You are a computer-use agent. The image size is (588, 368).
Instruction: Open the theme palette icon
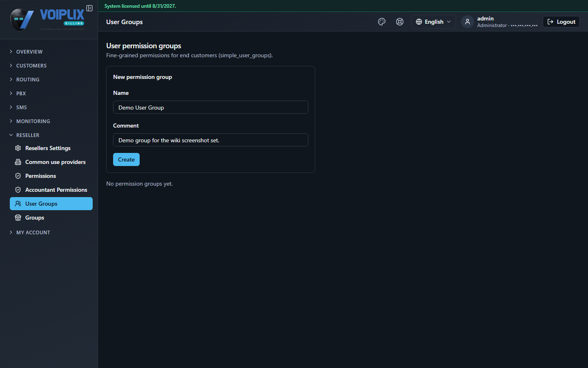click(x=382, y=22)
